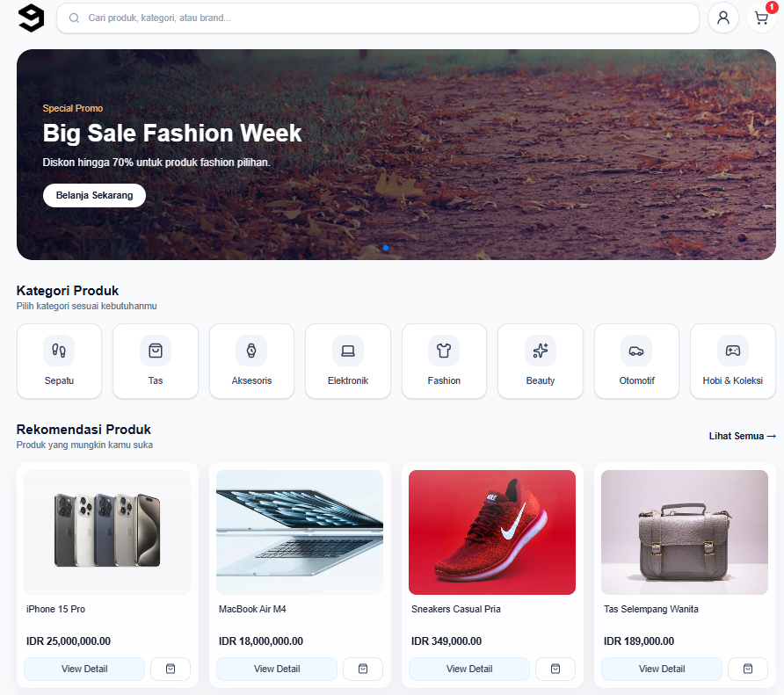Click the store logo in the header
Image resolution: width=784 pixels, height=695 pixels.
pyautogui.click(x=31, y=18)
